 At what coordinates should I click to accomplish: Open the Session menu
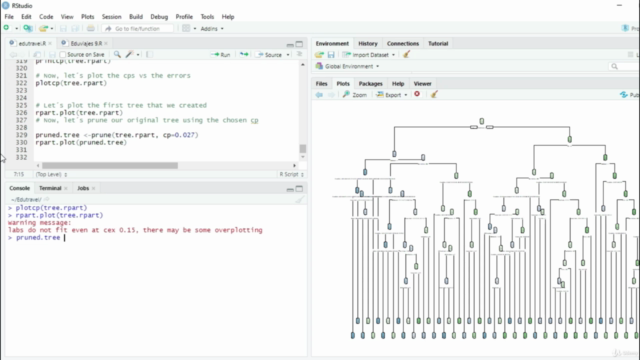click(x=111, y=17)
